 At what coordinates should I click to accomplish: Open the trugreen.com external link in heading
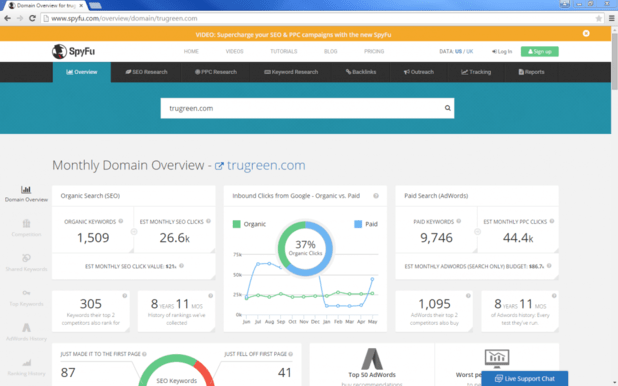[x=260, y=165]
